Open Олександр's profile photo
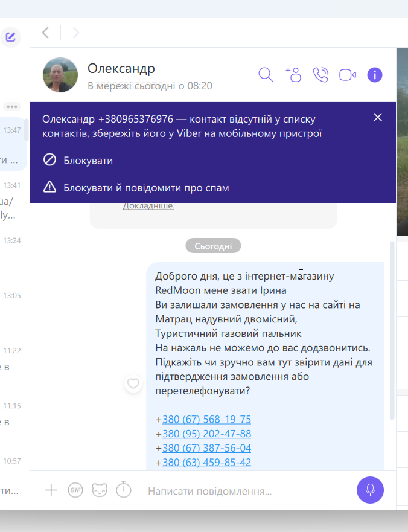The width and height of the screenshot is (408, 532). click(x=60, y=75)
